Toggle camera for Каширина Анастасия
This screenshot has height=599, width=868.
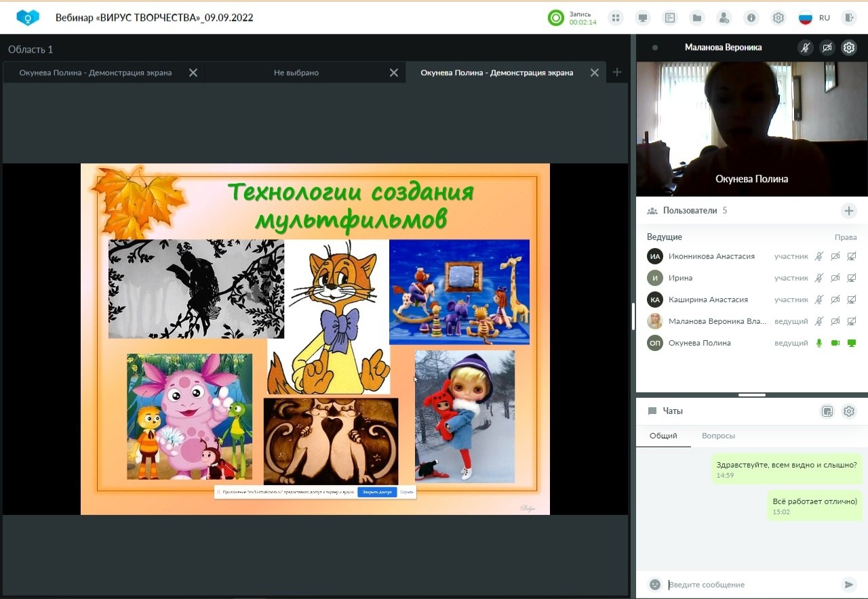pyautogui.click(x=835, y=299)
